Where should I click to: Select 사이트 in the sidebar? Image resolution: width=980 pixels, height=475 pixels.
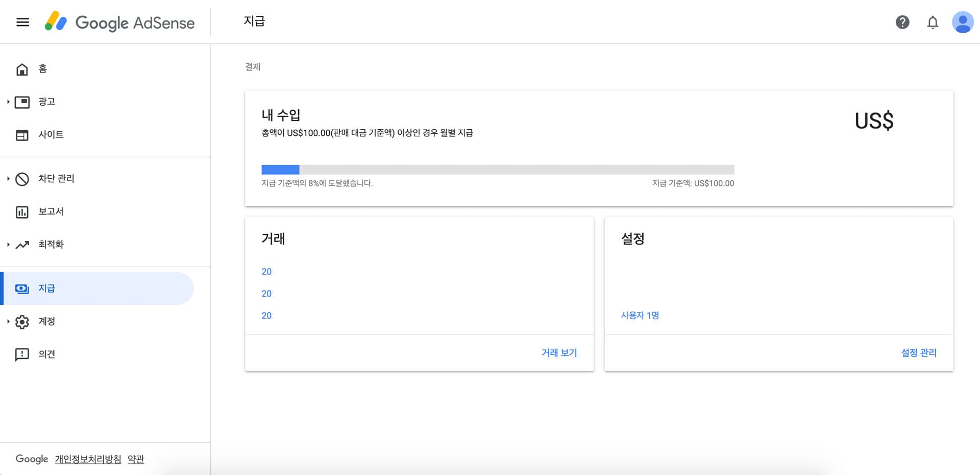[51, 134]
